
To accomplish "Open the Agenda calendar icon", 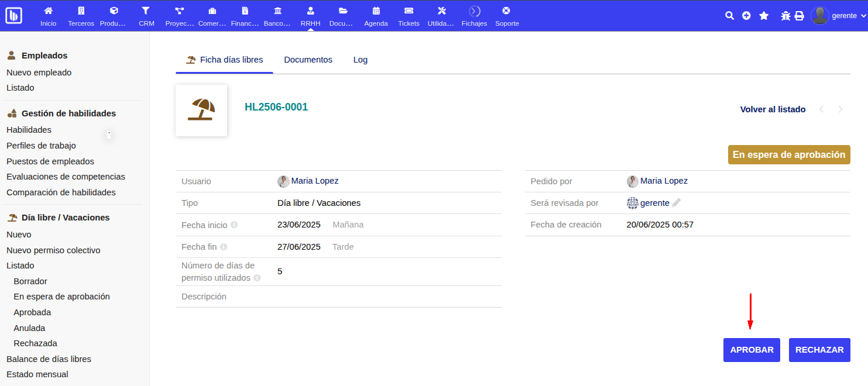I will [x=376, y=11].
